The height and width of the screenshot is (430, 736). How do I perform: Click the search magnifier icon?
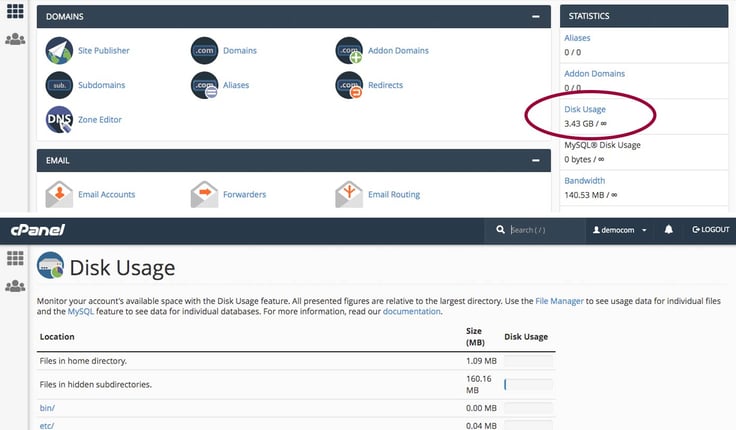click(x=500, y=230)
